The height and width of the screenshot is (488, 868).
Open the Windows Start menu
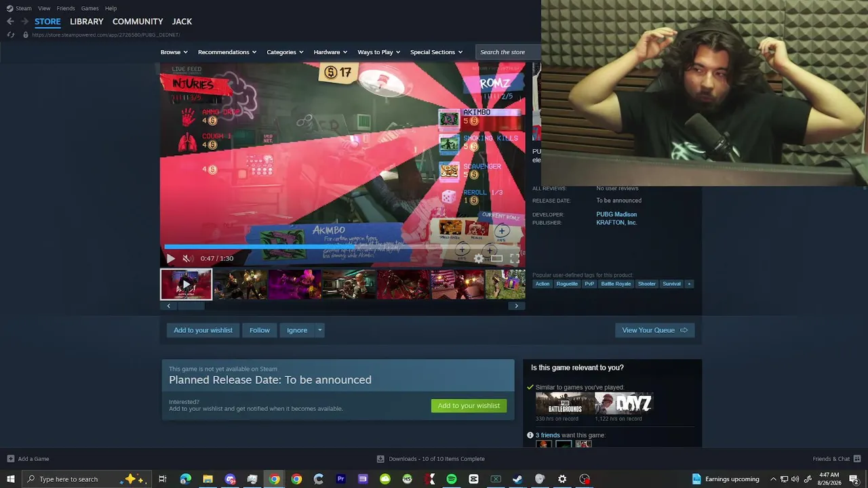coord(11,479)
